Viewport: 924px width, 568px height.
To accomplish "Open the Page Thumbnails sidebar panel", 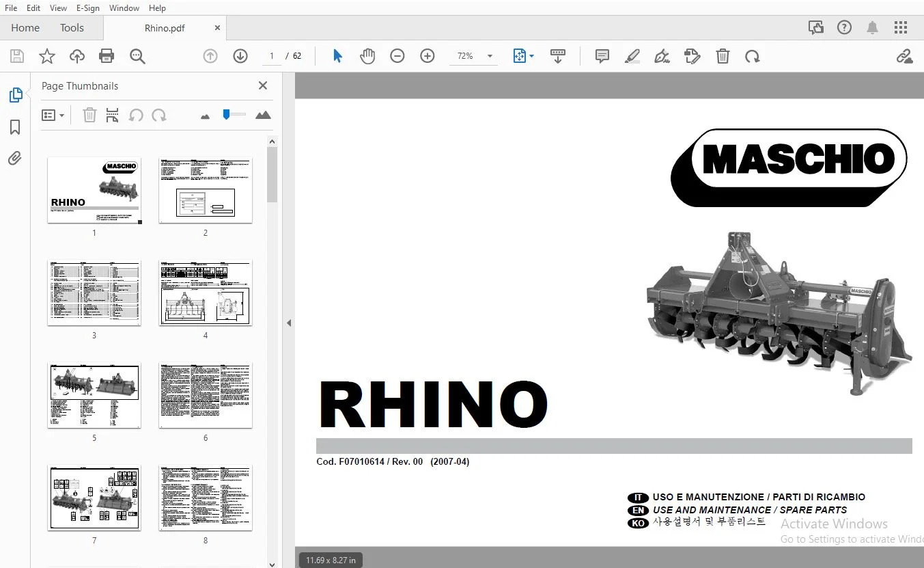I will [15, 95].
